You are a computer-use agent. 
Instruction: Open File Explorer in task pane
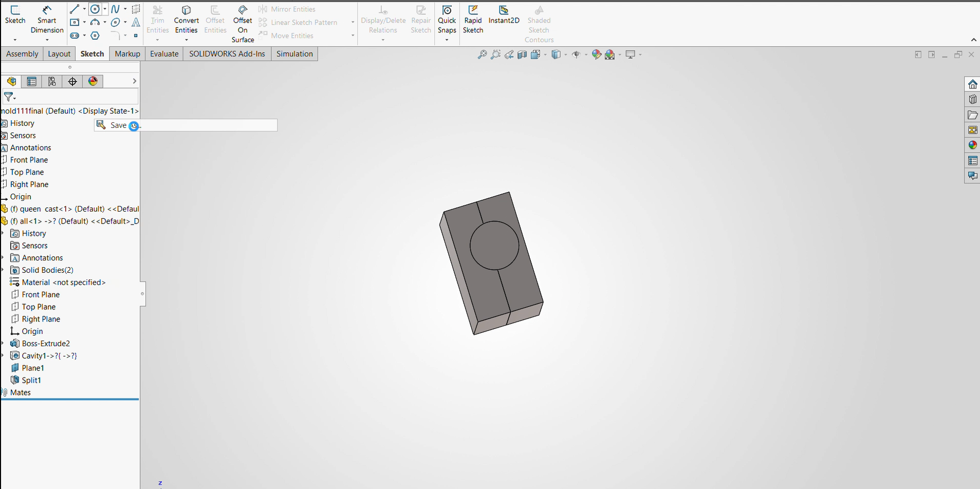[x=972, y=115]
